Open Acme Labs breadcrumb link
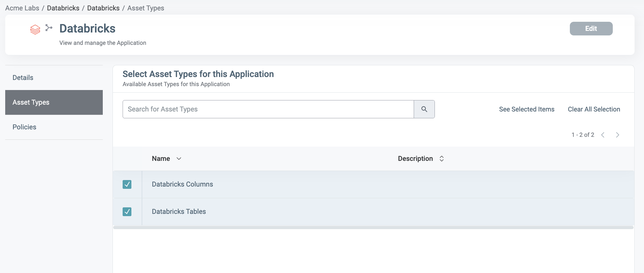Screen dimensions: 644x273 tap(22, 8)
